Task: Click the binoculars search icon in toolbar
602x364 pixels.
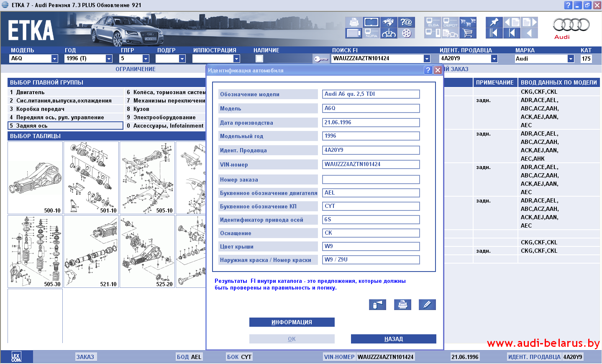Action: click(389, 22)
